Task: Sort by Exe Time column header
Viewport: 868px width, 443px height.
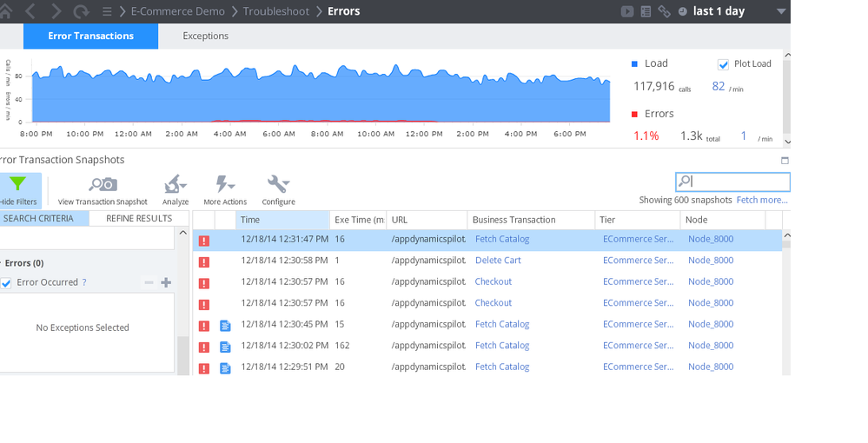Action: [x=358, y=220]
